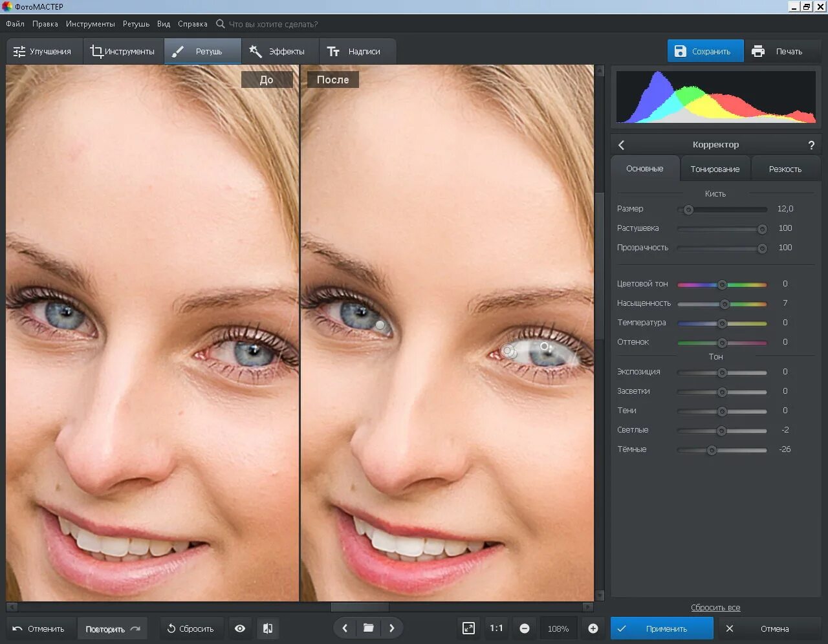Click the Тёмные value -26
The width and height of the screenshot is (828, 644).
(785, 449)
